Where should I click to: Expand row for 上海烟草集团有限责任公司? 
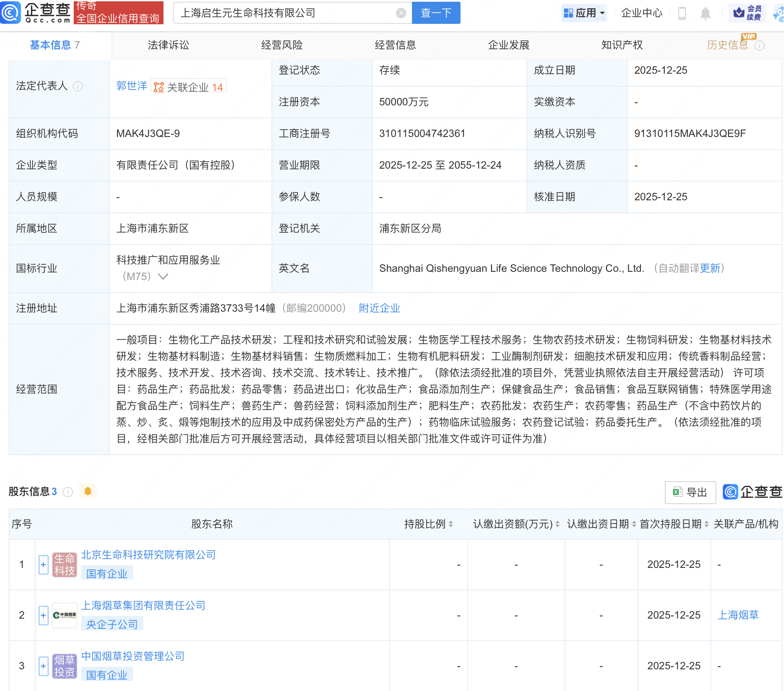coord(43,615)
